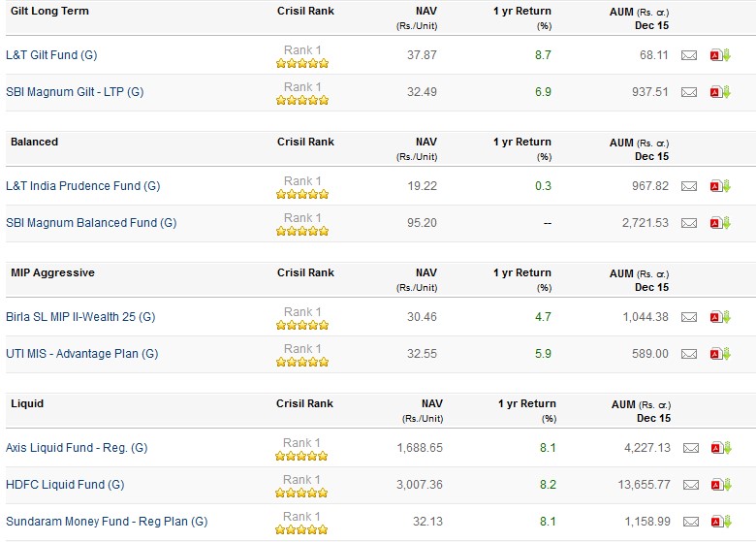Screen dimensions: 756x542
Task: Click NAV value 95.20
Action: [422, 223]
